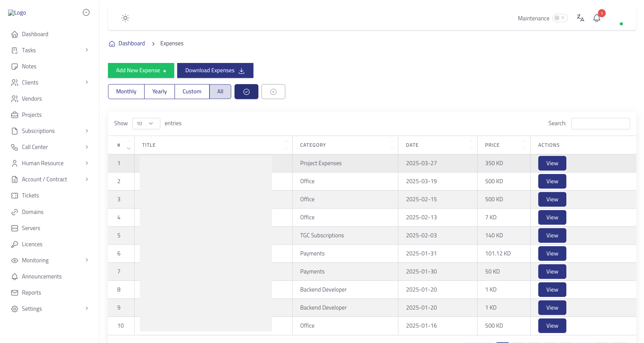Select the Monthly filter option
The image size is (644, 343).
126,92
